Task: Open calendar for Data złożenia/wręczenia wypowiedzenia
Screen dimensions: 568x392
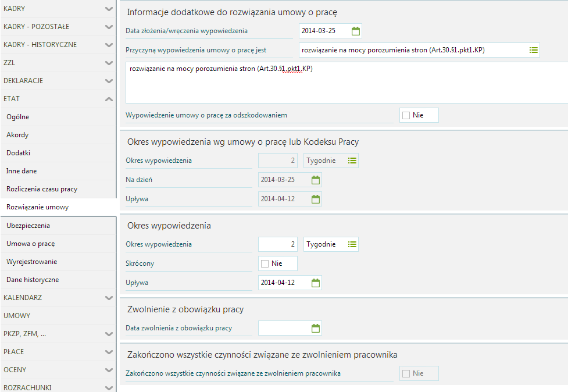Action: click(356, 31)
